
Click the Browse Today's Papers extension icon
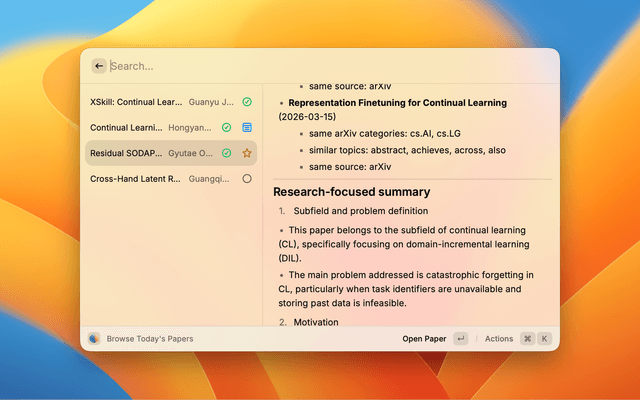click(x=94, y=339)
